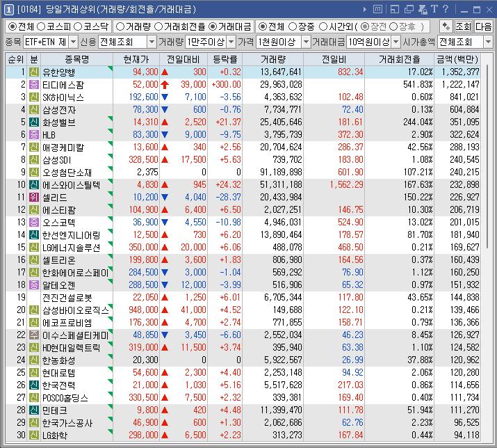Click the 증 badge on the 티디에스팜 row
The width and height of the screenshot is (497, 448).
pos(34,85)
